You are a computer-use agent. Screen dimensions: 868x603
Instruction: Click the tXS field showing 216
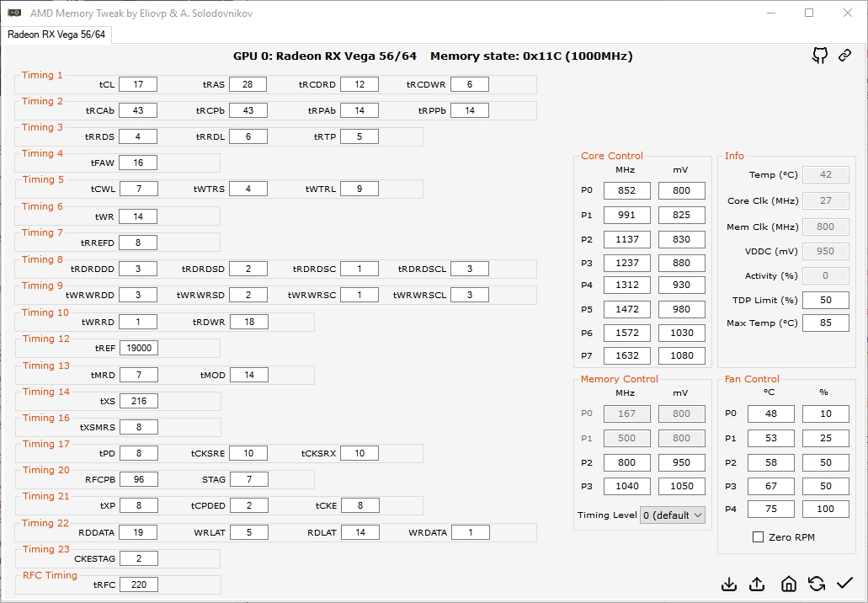tap(139, 401)
